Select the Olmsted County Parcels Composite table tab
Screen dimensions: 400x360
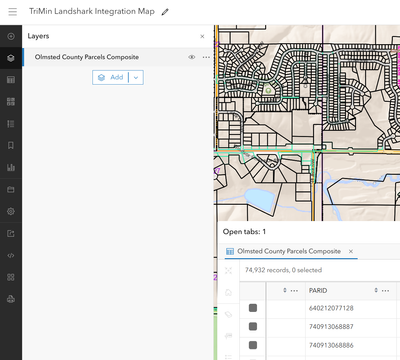tap(289, 251)
